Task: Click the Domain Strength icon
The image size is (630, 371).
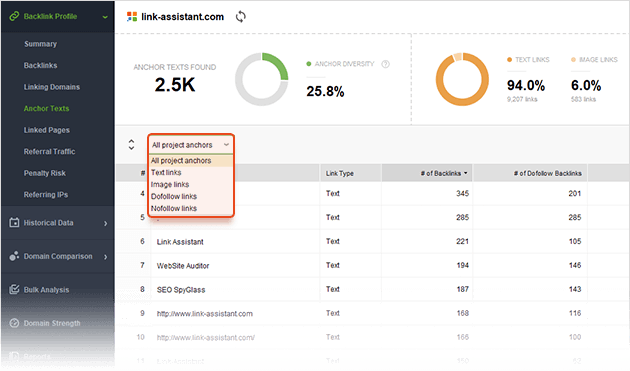Action: (14, 323)
